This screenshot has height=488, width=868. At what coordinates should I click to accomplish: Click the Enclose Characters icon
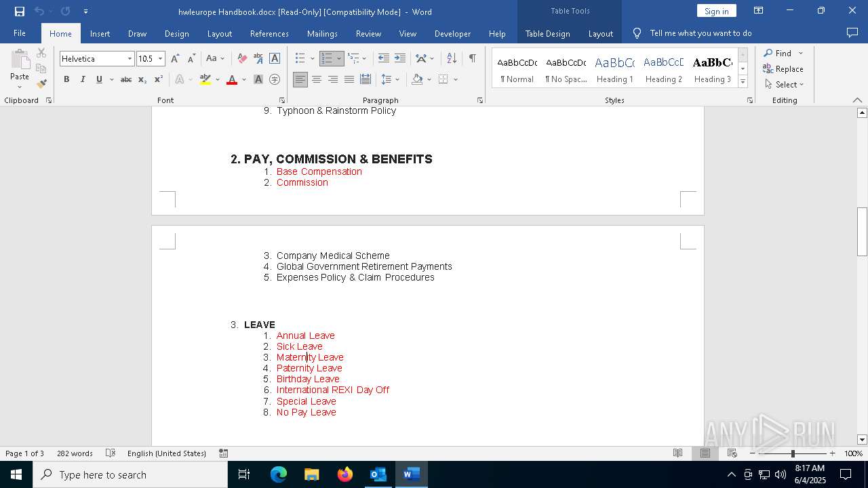click(x=275, y=79)
